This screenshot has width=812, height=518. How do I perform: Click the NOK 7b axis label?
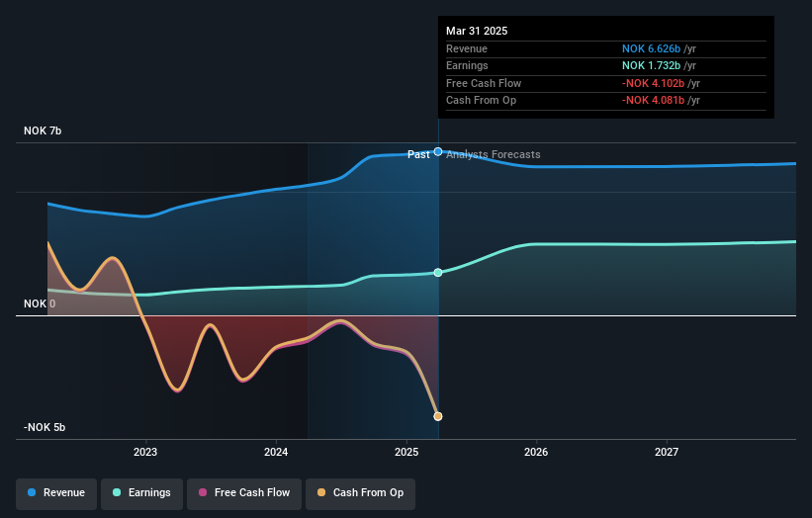pos(43,130)
